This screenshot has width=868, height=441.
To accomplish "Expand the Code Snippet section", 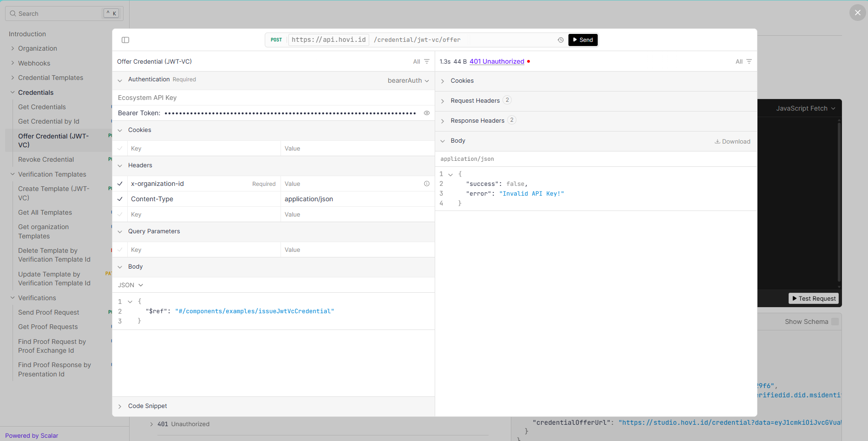I will [147, 406].
